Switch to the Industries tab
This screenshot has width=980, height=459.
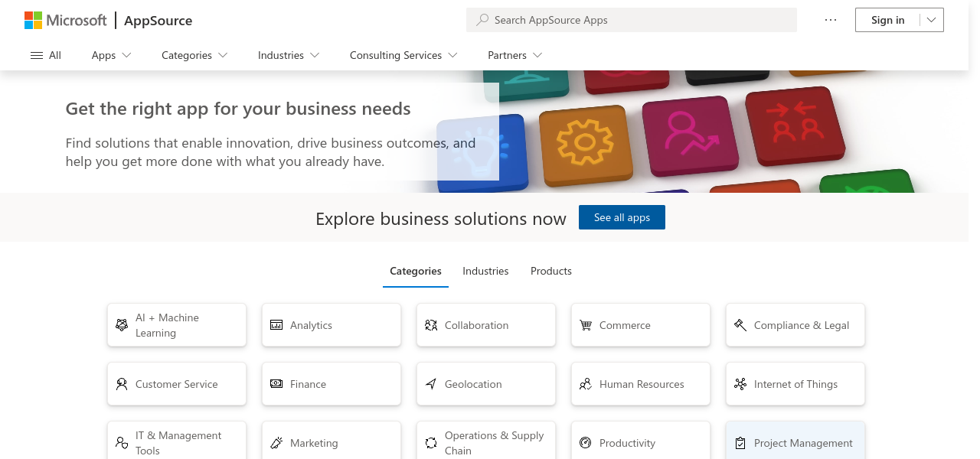pos(485,271)
